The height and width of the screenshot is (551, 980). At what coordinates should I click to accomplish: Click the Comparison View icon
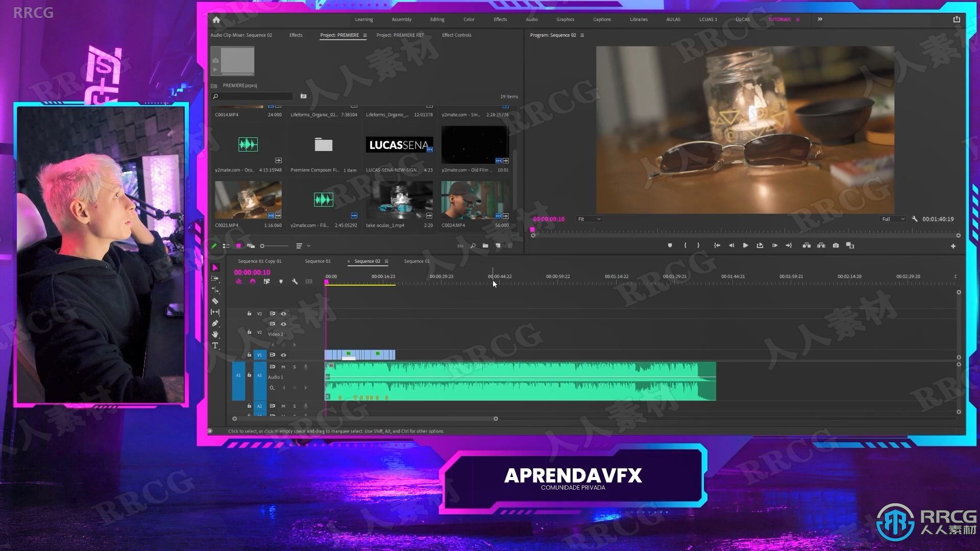tap(850, 245)
